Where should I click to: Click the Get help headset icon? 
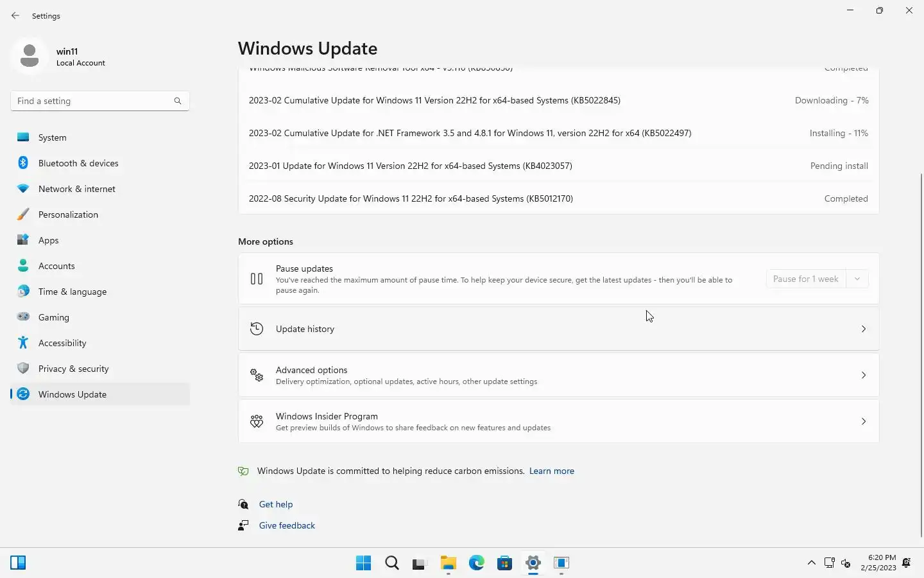click(x=243, y=504)
